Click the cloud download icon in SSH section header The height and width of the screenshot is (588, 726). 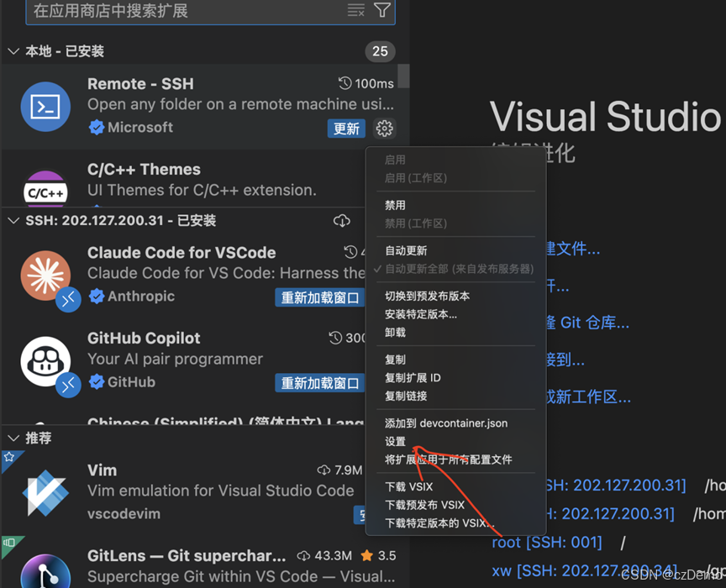coord(342,220)
